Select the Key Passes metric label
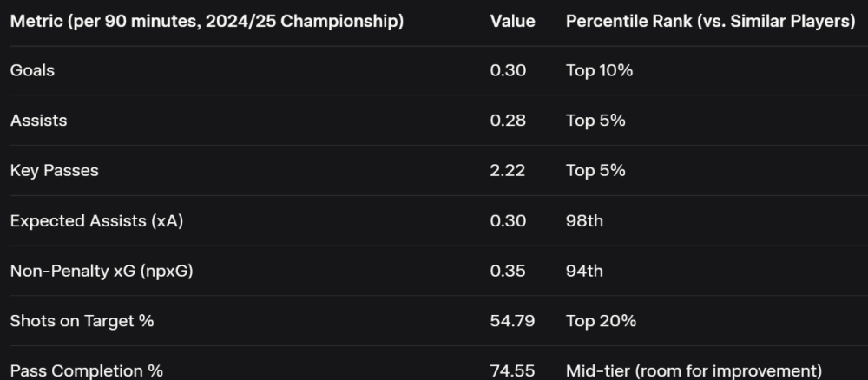The height and width of the screenshot is (380, 868). 54,171
